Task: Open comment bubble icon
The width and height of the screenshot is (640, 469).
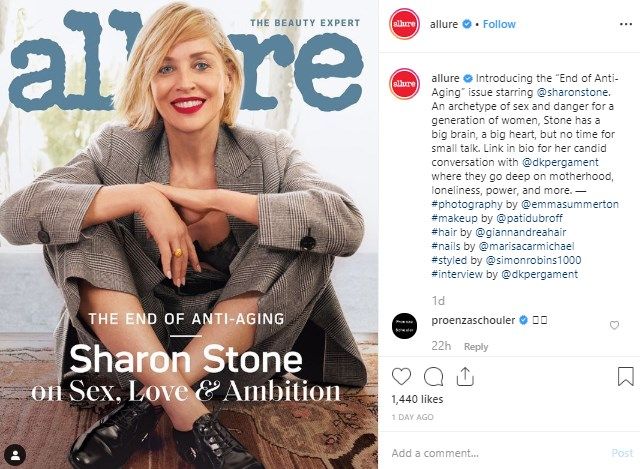Action: pyautogui.click(x=433, y=376)
